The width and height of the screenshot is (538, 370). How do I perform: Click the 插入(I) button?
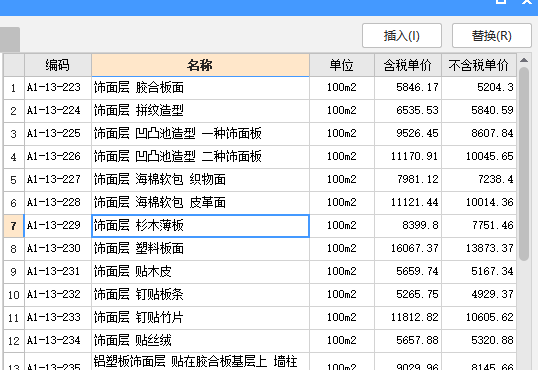(x=401, y=36)
